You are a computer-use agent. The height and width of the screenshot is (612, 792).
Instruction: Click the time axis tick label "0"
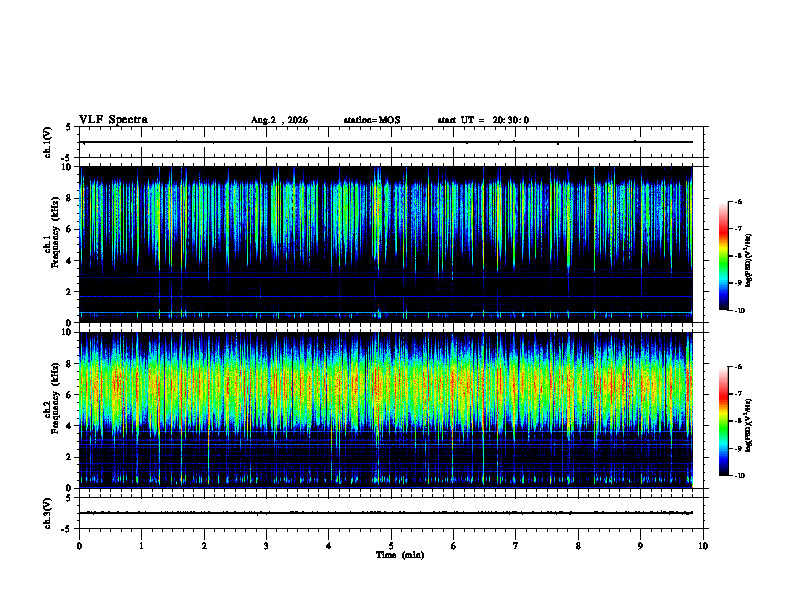pyautogui.click(x=79, y=546)
